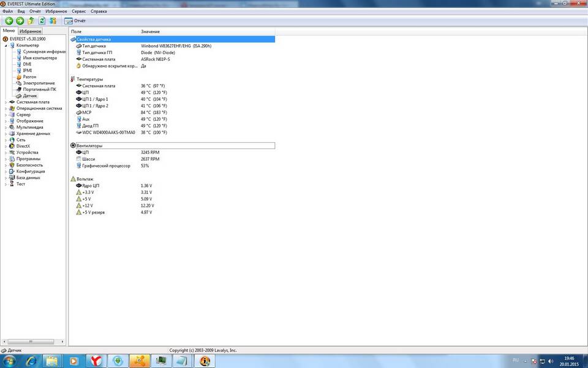Screen dimensions: 588x368
Task: Open the DirectX tree item
Action: pos(23,146)
